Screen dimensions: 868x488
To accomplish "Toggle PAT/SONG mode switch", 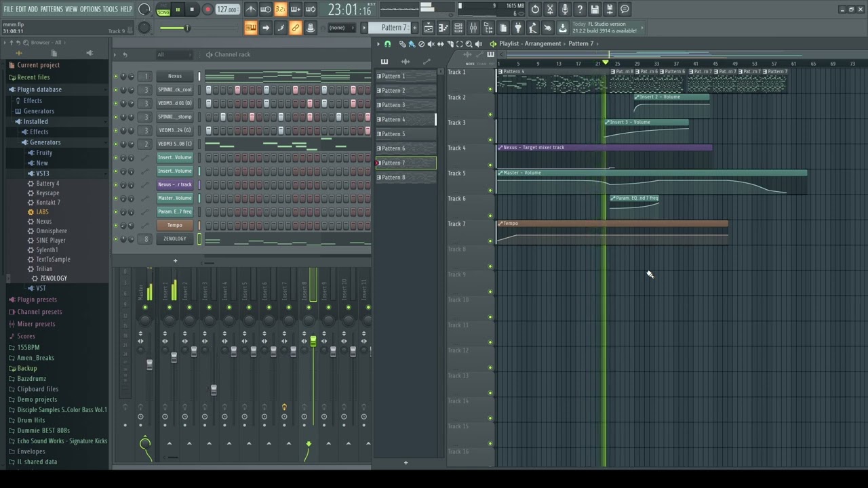I will pyautogui.click(x=163, y=9).
